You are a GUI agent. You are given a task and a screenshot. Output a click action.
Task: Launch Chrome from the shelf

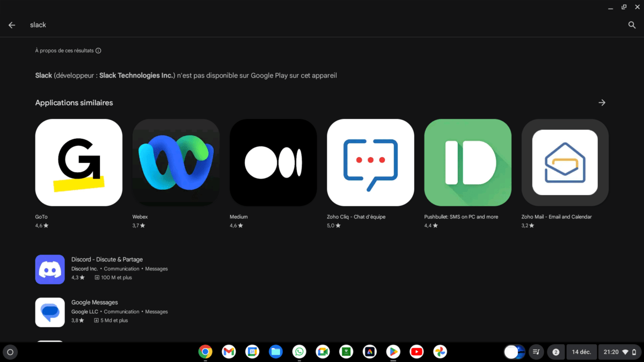coord(205,352)
